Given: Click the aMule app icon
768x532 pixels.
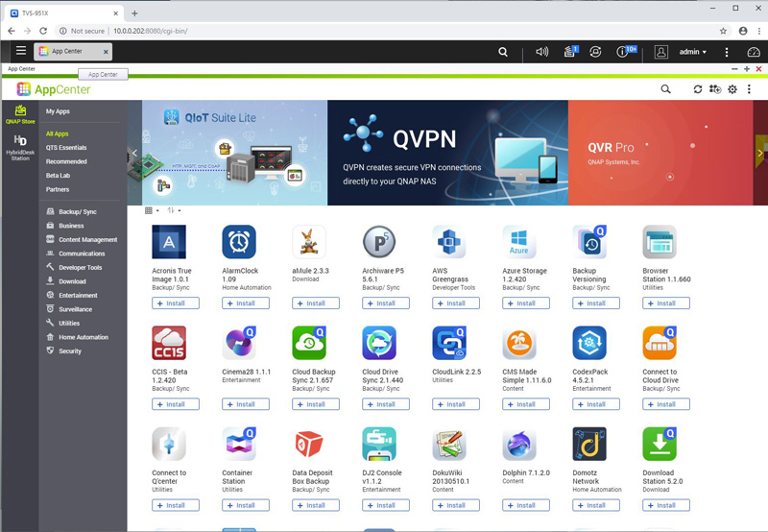Looking at the screenshot, I should [309, 241].
